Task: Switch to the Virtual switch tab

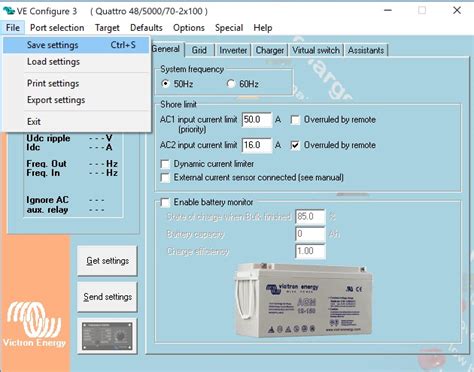Action: 316,50
